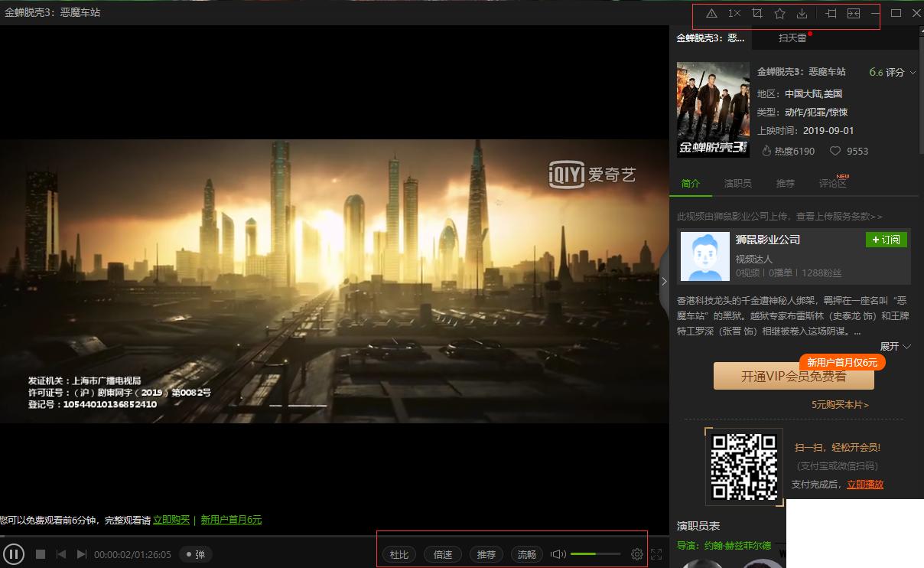
Task: Toggle the 弹 danmaku bullet comments
Action: click(195, 554)
